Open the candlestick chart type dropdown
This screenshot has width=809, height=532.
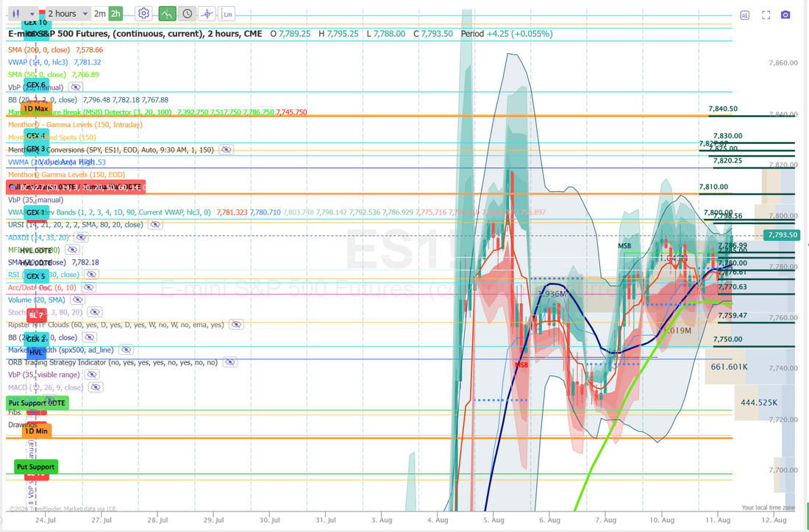(x=24, y=13)
